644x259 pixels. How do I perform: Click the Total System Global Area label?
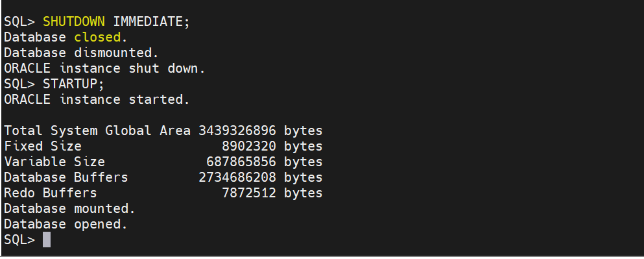click(x=97, y=130)
